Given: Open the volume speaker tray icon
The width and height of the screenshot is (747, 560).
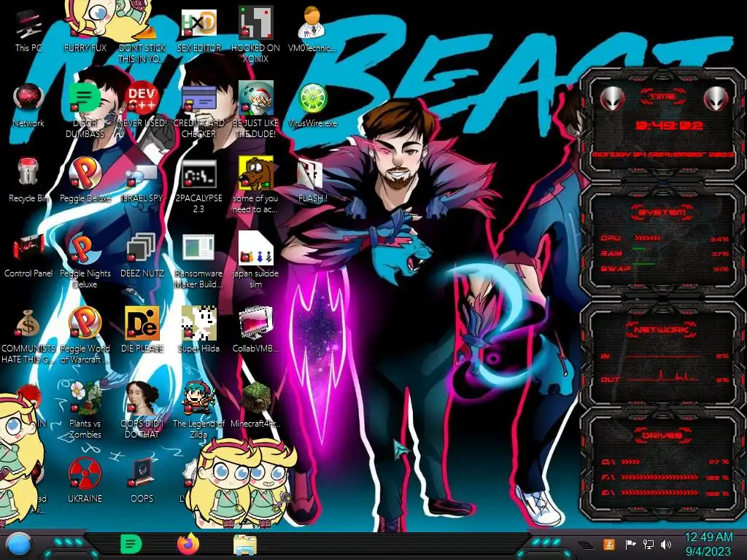Looking at the screenshot, I should (666, 544).
